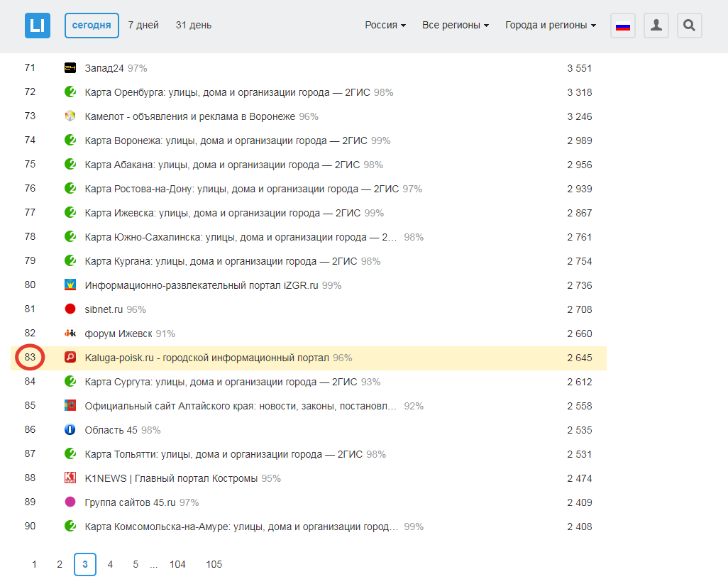Viewport: 728px width, 584px height.
Task: Click the Область 45 blue favicon
Action: [x=70, y=430]
